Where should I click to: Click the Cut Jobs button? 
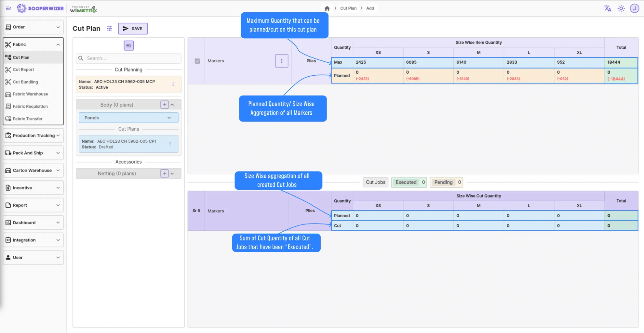(375, 182)
